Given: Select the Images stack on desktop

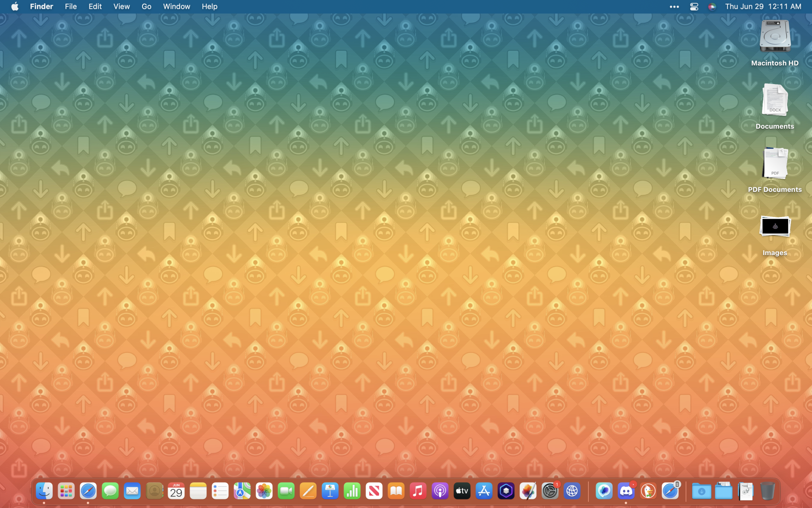Looking at the screenshot, I should [775, 228].
